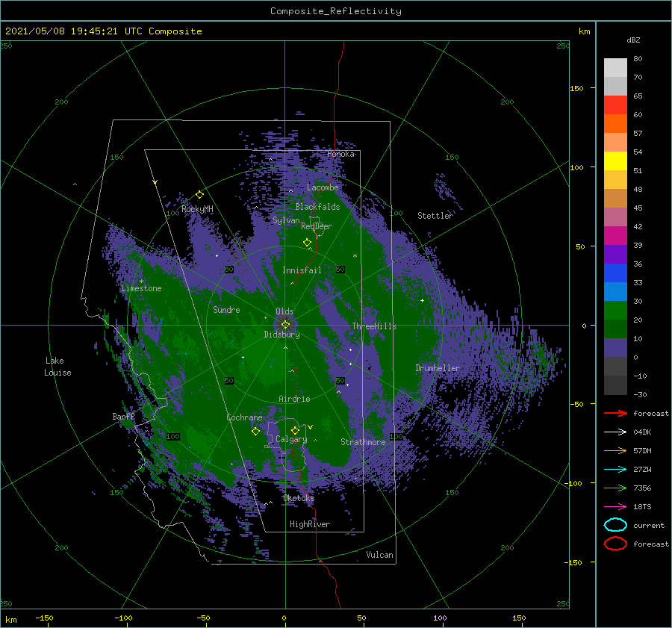Click the Sundre city label
Image resolution: width=672 pixels, height=628 pixels.
pyautogui.click(x=226, y=309)
